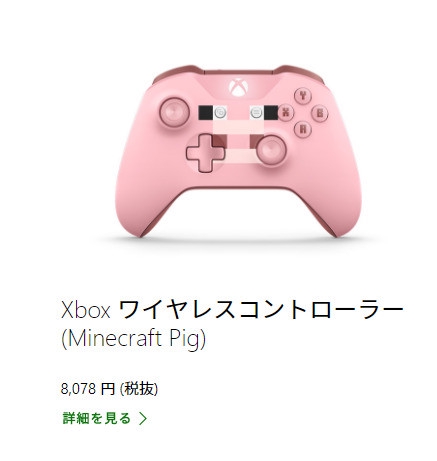Click the pig's right black eye square

[x=271, y=112]
